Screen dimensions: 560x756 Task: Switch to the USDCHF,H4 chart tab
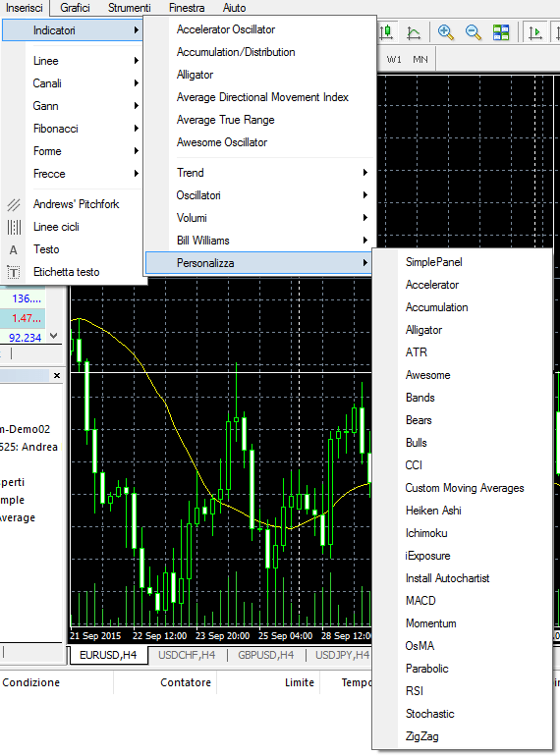(187, 655)
